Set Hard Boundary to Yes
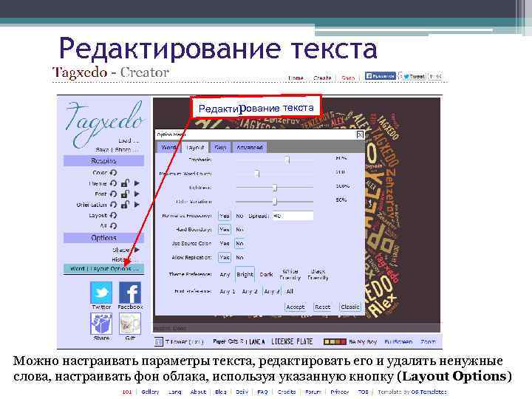Screen dimensions: 532x399 pyautogui.click(x=225, y=230)
